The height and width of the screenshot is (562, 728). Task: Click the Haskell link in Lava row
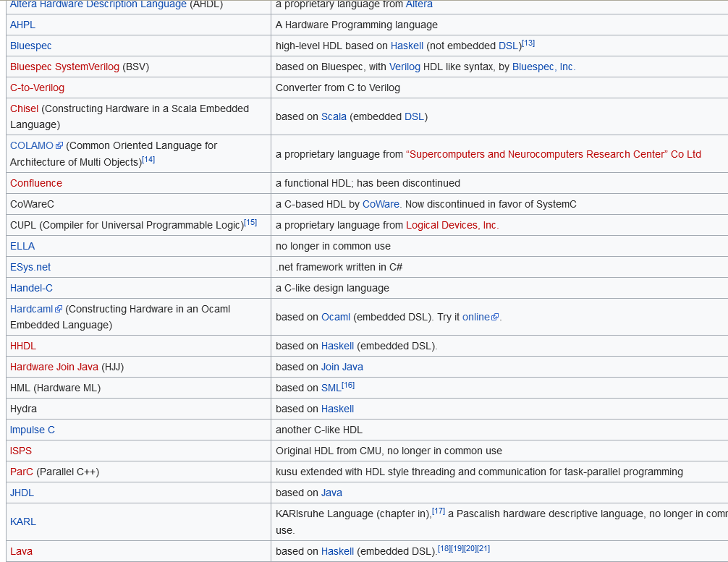tap(337, 551)
